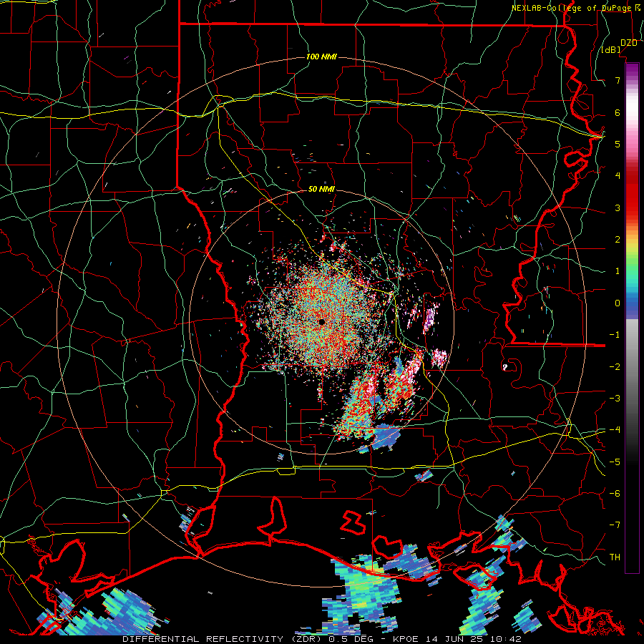Image resolution: width=644 pixels, height=644 pixels.
Task: Click the Differential Reflectivity KPOE caption text
Action: 322,639
